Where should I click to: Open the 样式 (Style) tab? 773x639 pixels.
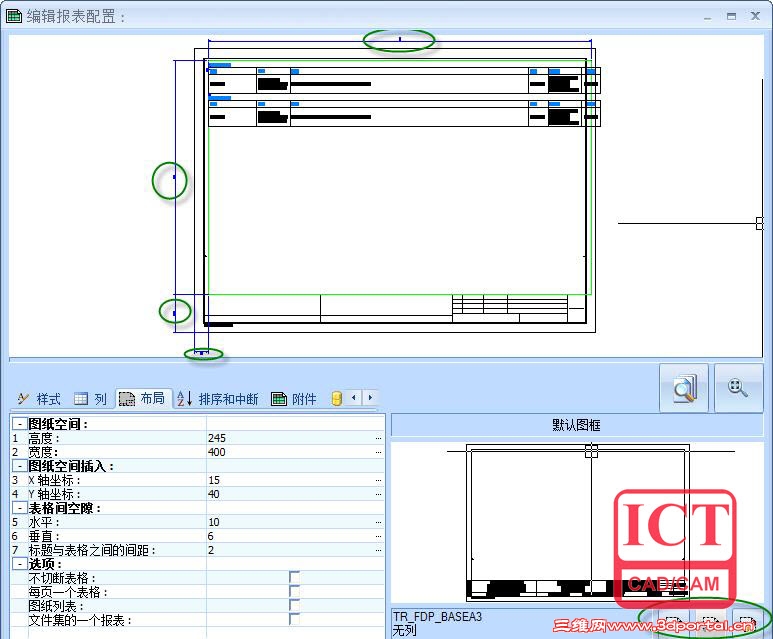click(x=39, y=398)
